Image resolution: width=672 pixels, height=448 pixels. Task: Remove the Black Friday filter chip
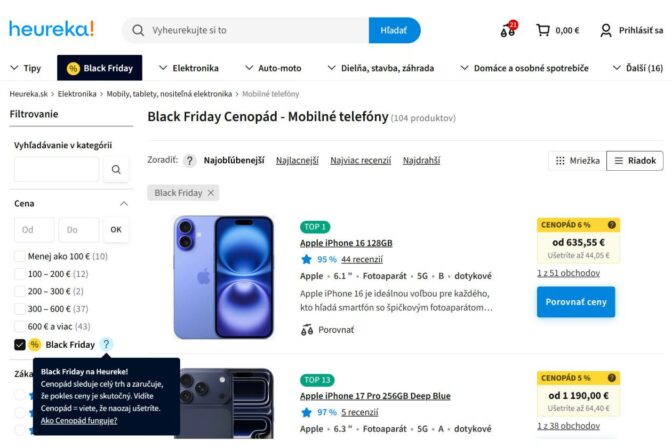pyautogui.click(x=210, y=193)
